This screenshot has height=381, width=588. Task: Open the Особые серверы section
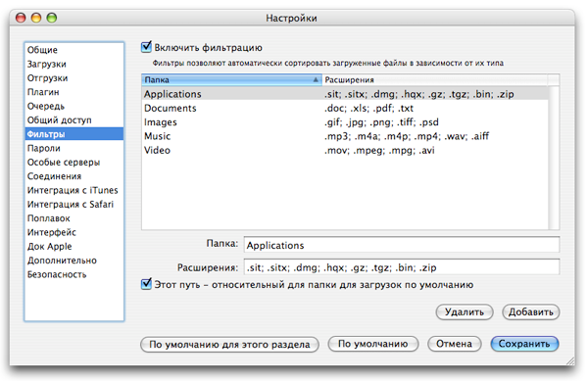point(73,163)
